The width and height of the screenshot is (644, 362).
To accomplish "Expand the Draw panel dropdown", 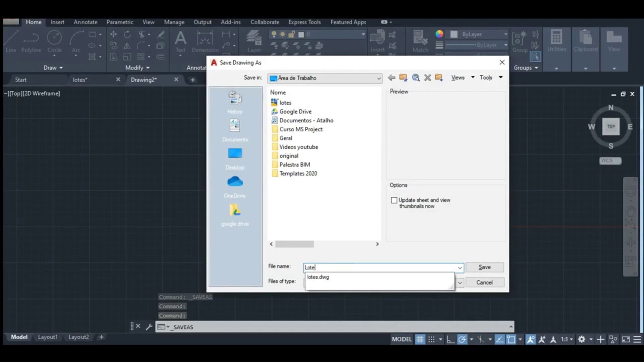I will tap(53, 68).
